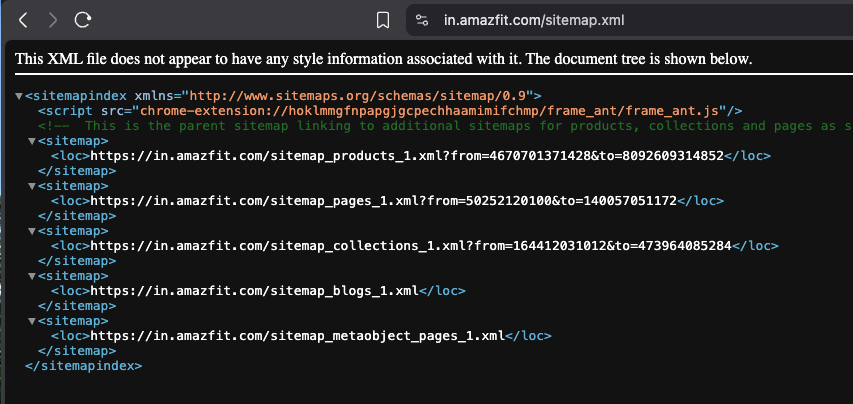Image resolution: width=853 pixels, height=404 pixels.
Task: Click the sitemap_products_1.xml URL text
Action: [407, 156]
